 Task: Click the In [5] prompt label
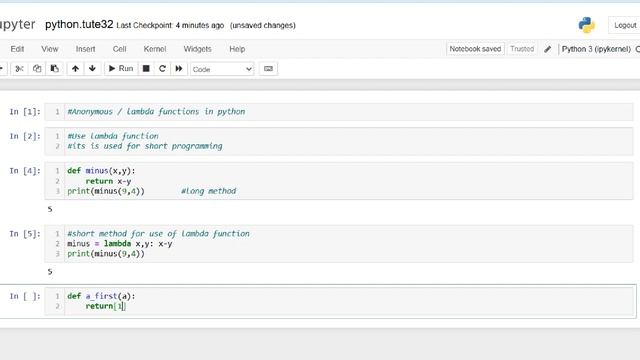point(25,233)
